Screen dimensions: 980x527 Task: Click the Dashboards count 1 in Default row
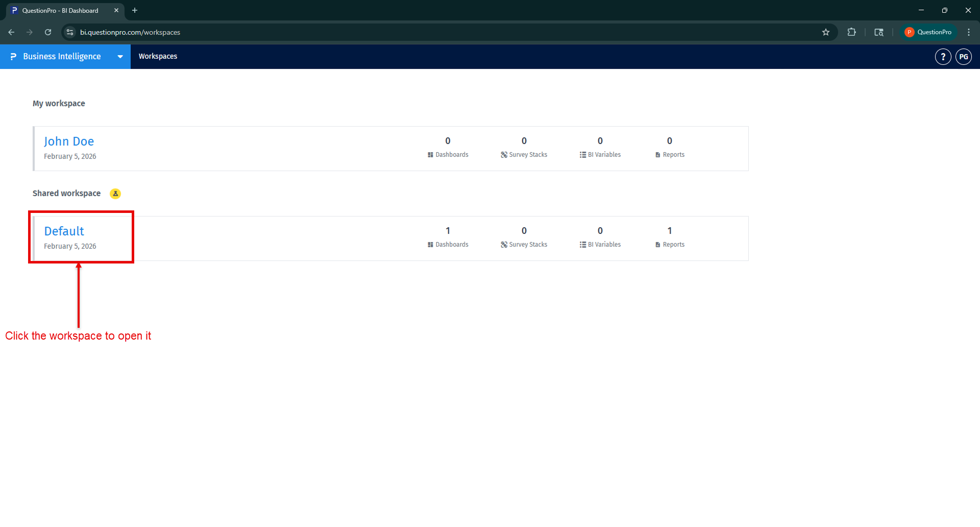click(448, 231)
